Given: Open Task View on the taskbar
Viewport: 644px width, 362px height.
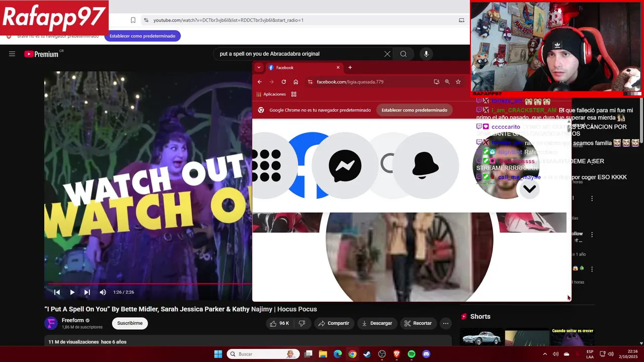Looking at the screenshot, I should 308,354.
